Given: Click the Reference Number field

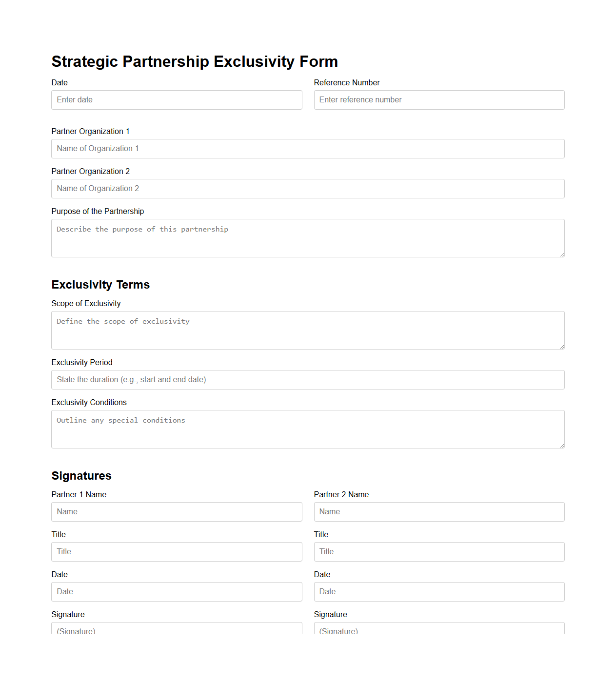Looking at the screenshot, I should pyautogui.click(x=438, y=100).
